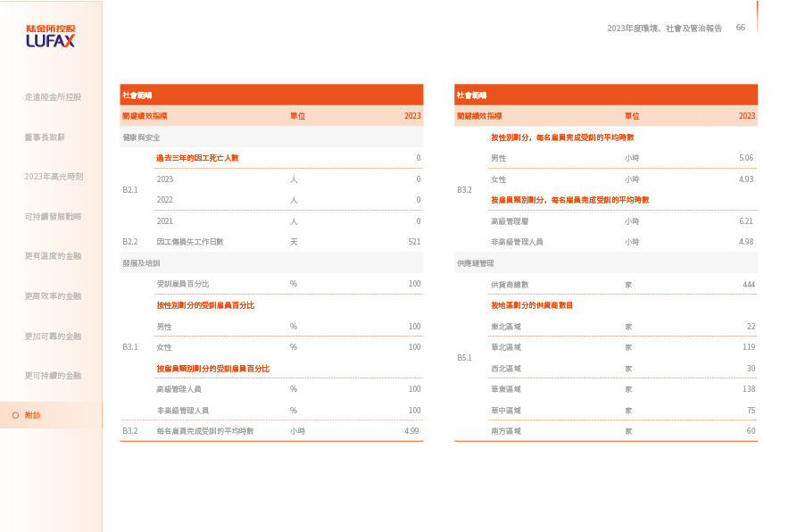The image size is (797, 532).
Task: Click the circle icon beside 附錄
Action: click(15, 415)
